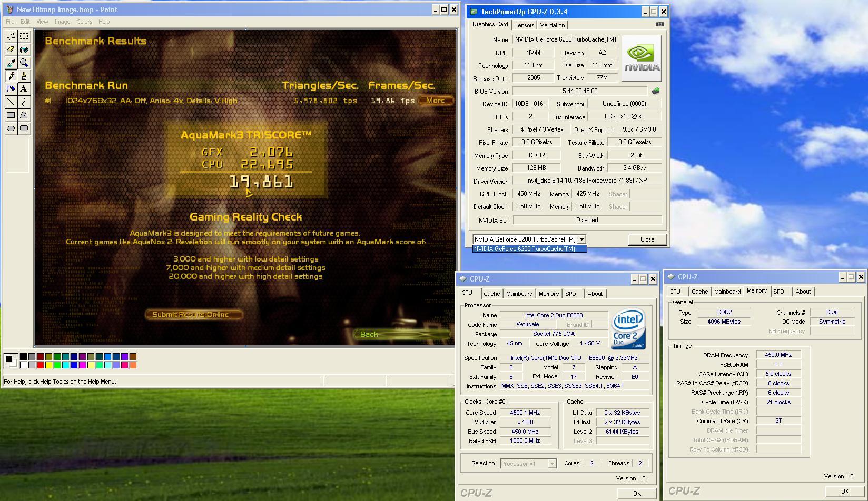Select the Free-Form Select tool in Paint
This screenshot has height=501, width=868.
click(x=11, y=36)
